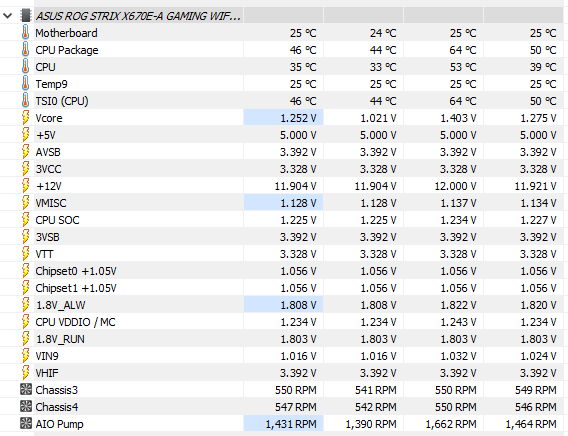Click the AIO Pump value 1,662 RPM
The height and width of the screenshot is (436, 568).
tap(451, 424)
